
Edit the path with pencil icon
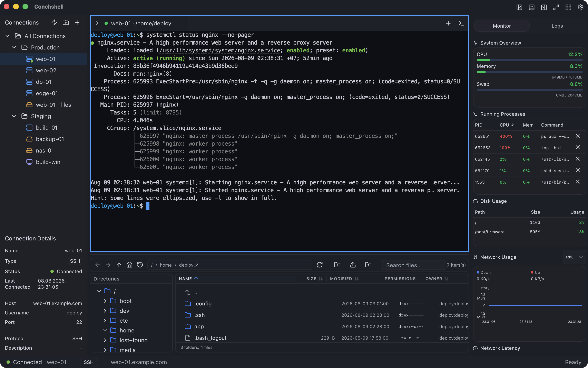[x=197, y=265]
